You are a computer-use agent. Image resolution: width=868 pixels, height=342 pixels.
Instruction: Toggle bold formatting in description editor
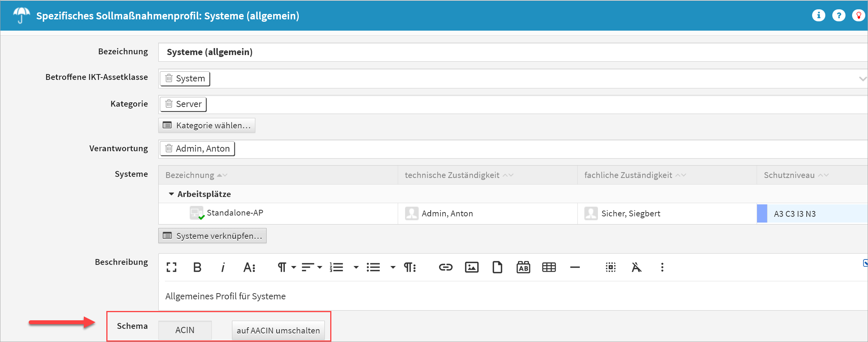click(197, 267)
